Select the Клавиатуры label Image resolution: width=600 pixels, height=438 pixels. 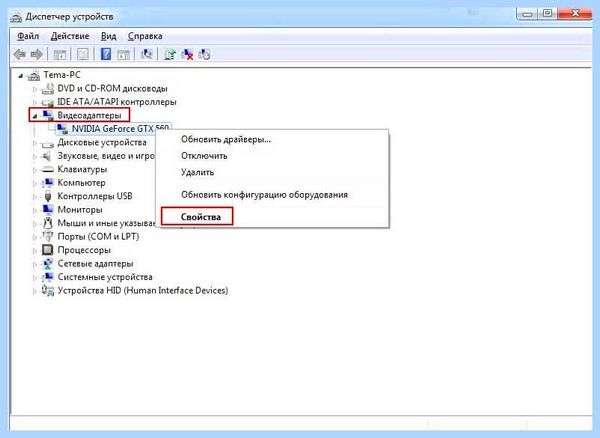[82, 169]
